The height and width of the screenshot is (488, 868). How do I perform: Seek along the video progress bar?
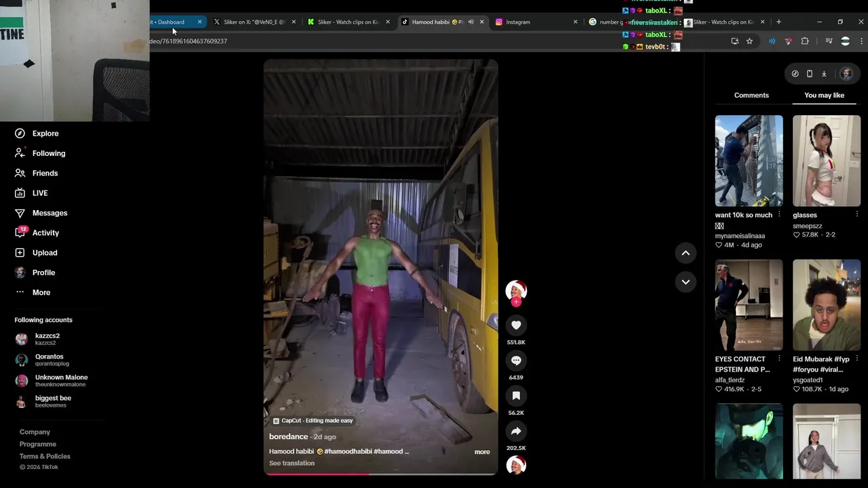point(380,474)
